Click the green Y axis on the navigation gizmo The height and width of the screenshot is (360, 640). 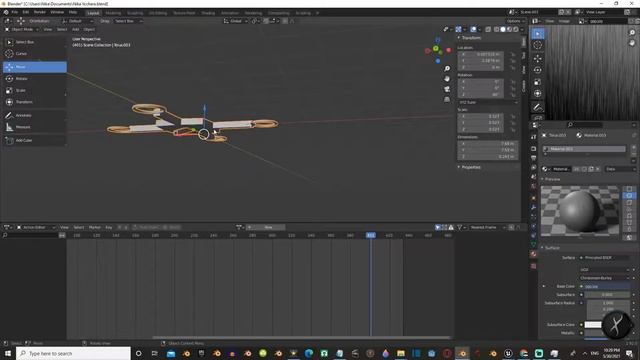436,49
